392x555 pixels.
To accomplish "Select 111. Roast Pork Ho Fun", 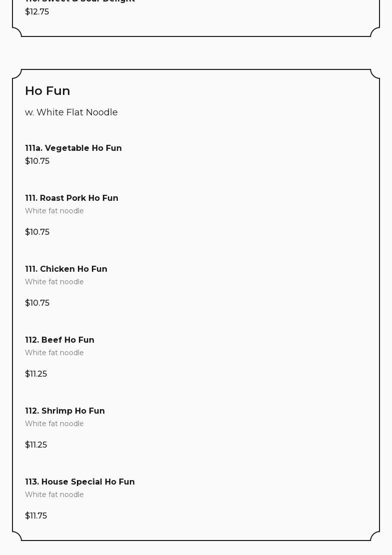I will pos(71,198).
